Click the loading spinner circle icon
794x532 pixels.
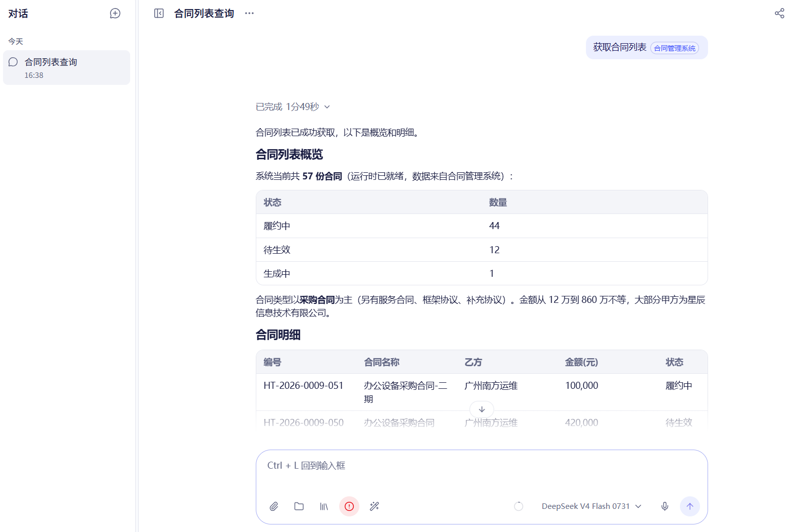519,506
